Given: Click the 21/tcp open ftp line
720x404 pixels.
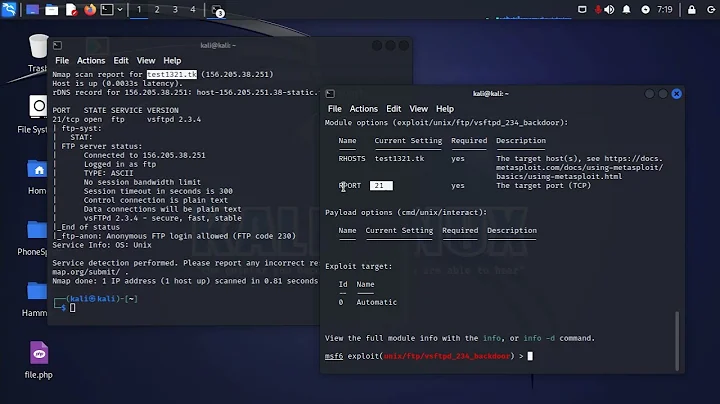Looking at the screenshot, I should point(126,119).
